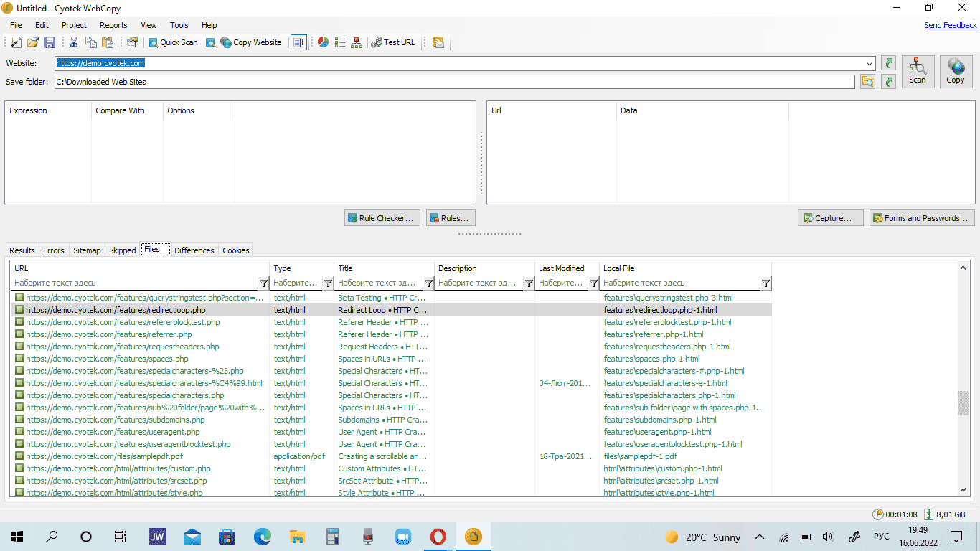980x551 pixels.
Task: Open Microsoft Edge from the taskbar
Action: tap(262, 537)
